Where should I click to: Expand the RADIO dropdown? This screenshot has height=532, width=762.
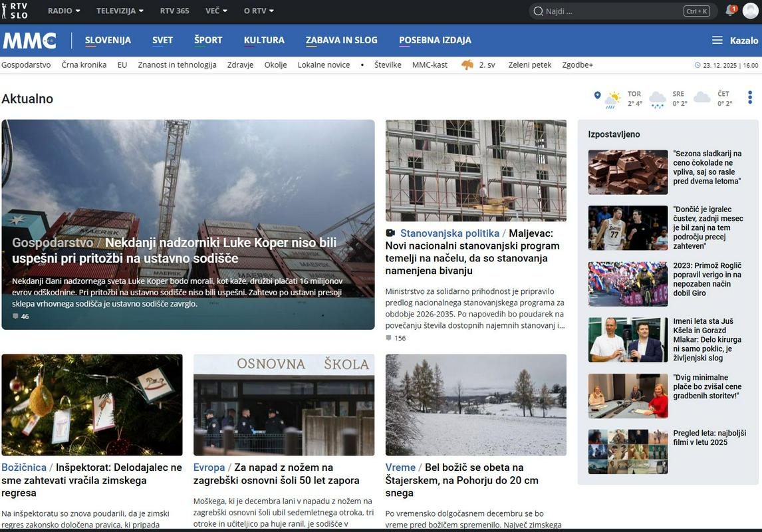(64, 11)
